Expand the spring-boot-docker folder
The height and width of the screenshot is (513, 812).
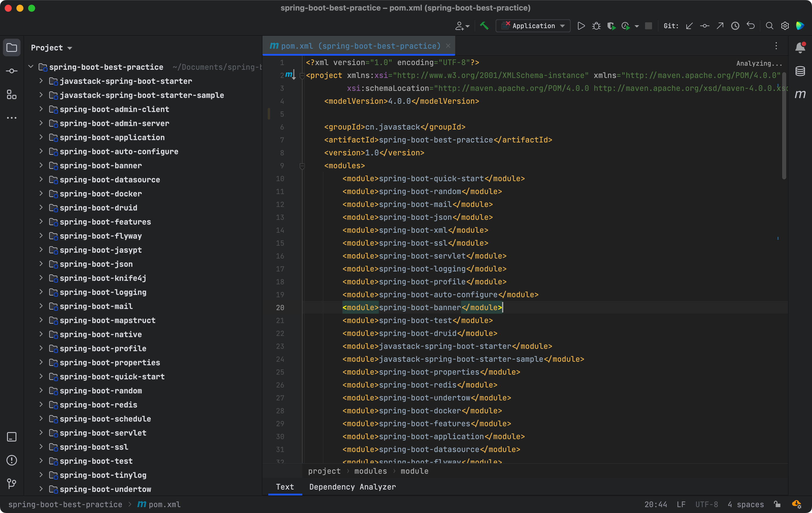[x=41, y=193]
